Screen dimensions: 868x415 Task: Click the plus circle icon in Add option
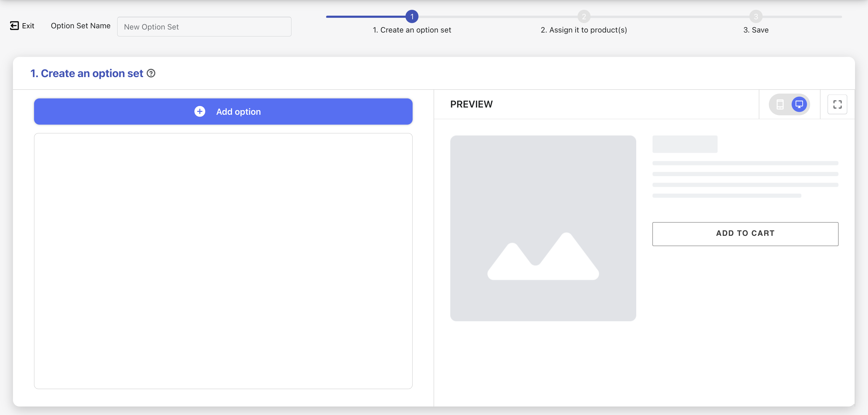200,111
